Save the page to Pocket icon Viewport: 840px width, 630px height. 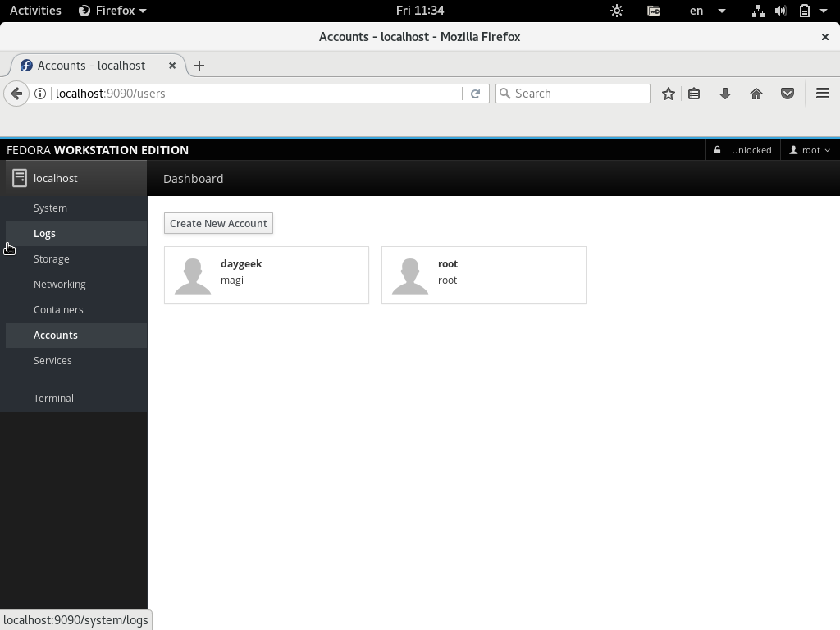(x=787, y=94)
